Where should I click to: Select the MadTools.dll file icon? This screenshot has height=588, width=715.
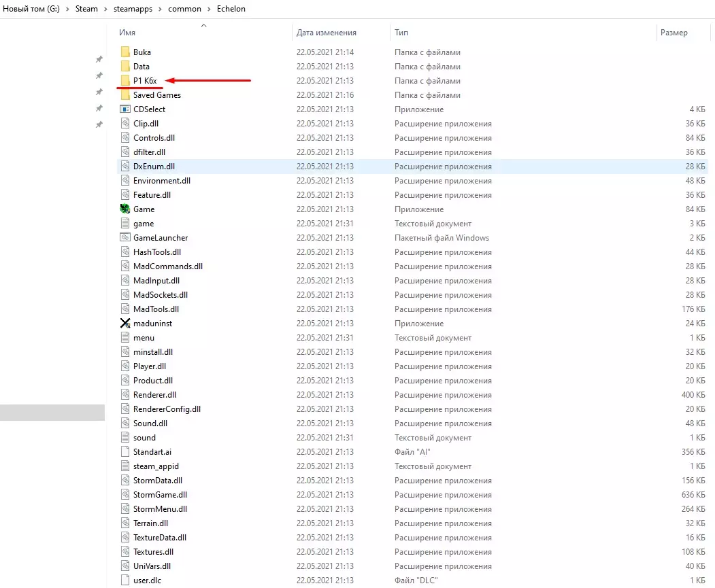(x=125, y=309)
